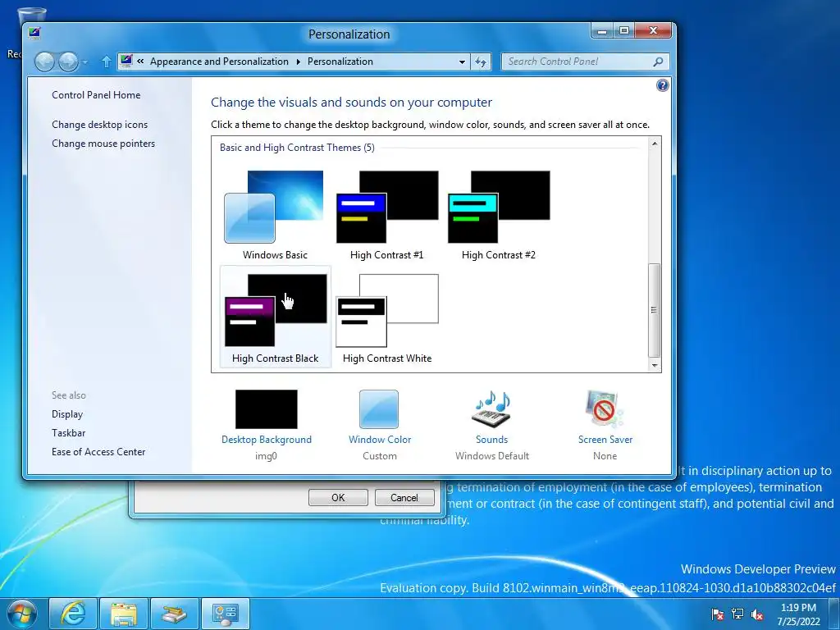
Task: Click the Personalization window title icon
Action: 34,34
